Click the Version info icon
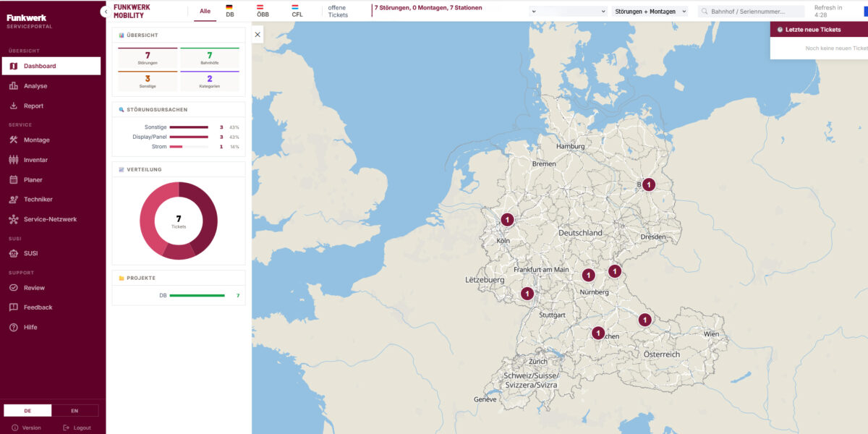This screenshot has height=434, width=868. pos(14,427)
